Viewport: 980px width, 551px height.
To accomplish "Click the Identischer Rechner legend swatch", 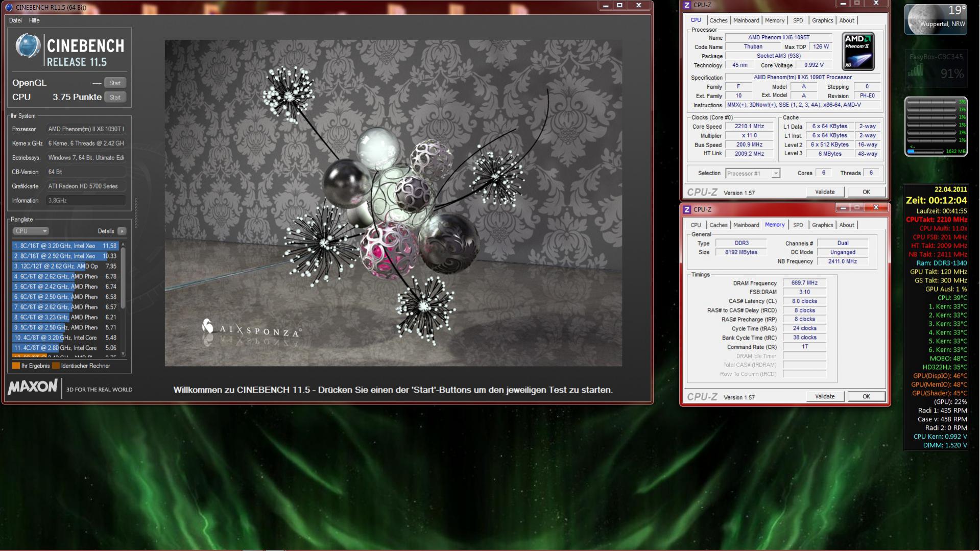I will [56, 366].
